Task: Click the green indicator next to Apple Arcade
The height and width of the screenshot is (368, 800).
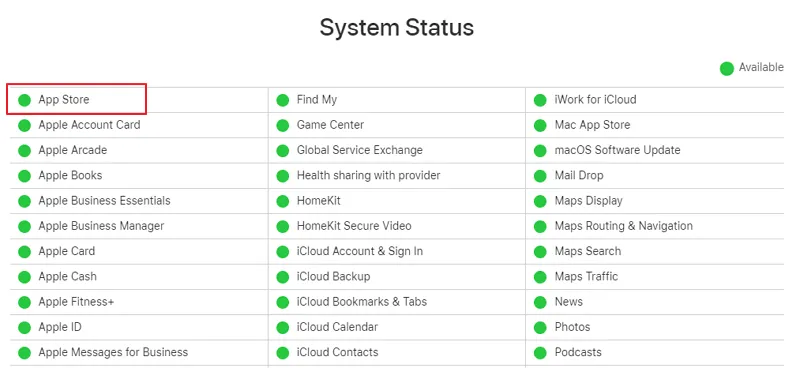Action: tap(24, 151)
